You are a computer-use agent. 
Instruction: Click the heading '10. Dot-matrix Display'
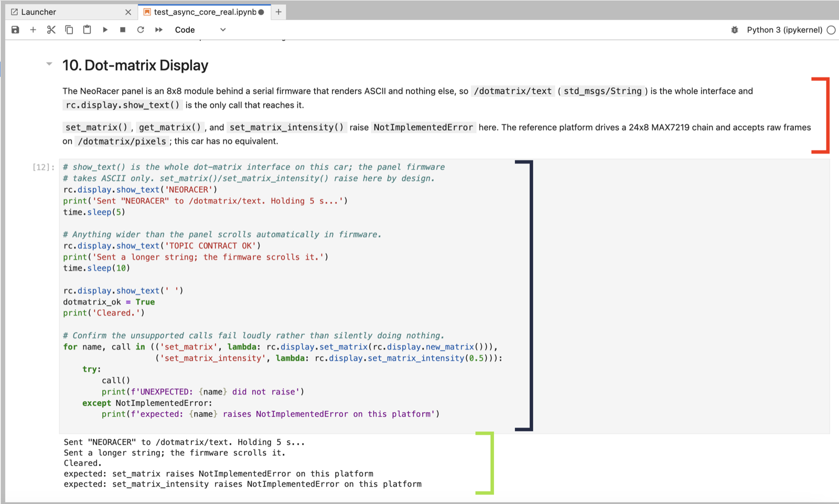(135, 65)
